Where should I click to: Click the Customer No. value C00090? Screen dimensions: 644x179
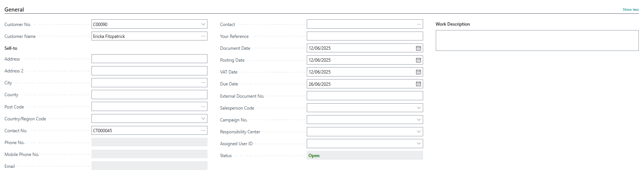coord(100,25)
